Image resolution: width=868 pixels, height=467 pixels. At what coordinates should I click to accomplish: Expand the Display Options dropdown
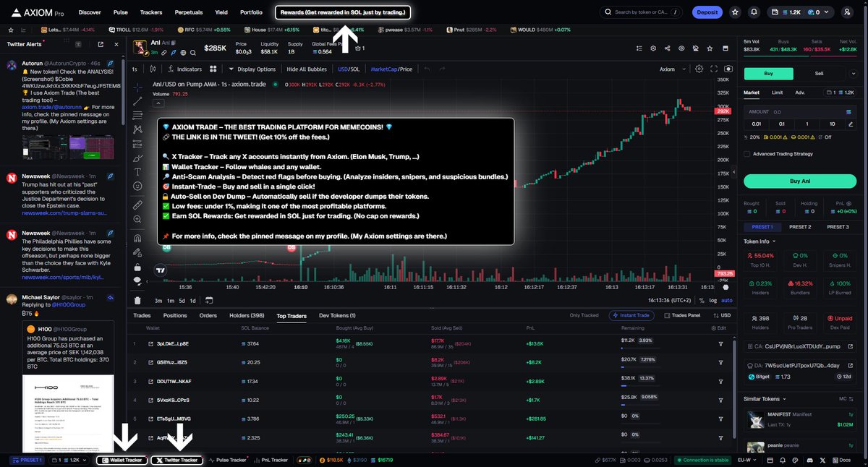pos(252,69)
